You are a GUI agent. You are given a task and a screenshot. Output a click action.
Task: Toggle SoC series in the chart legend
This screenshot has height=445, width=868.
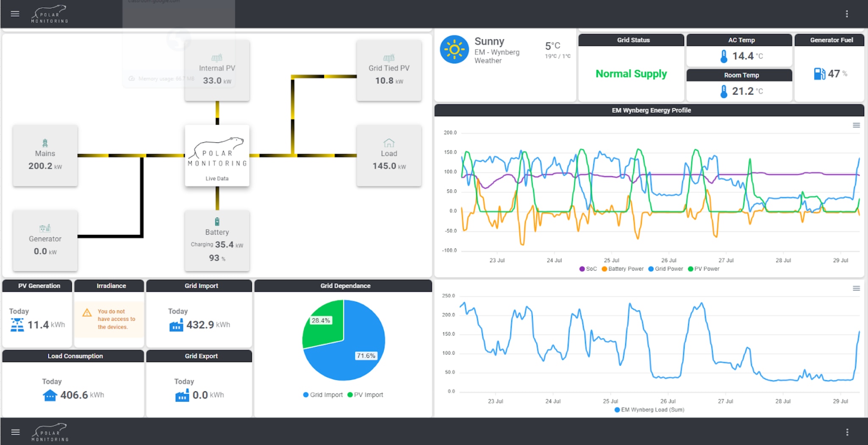click(x=588, y=269)
